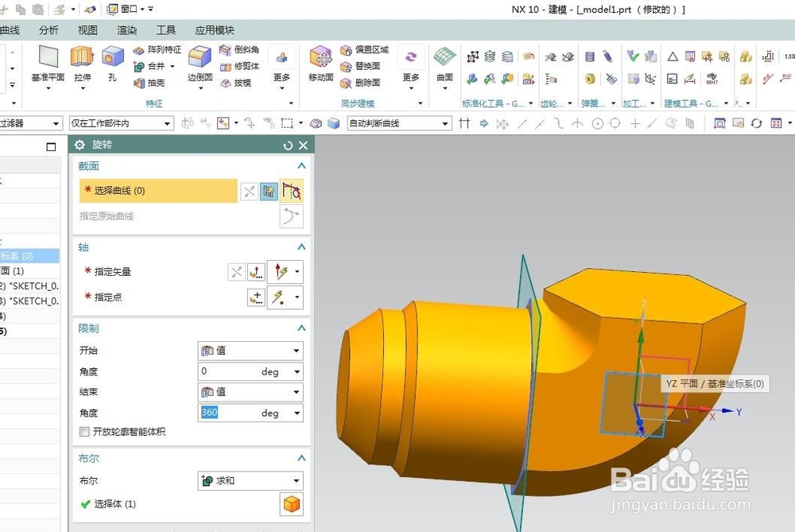Select the "SKETCH_0. (3) tree item
Screen dimensions: 795x532
click(x=29, y=301)
